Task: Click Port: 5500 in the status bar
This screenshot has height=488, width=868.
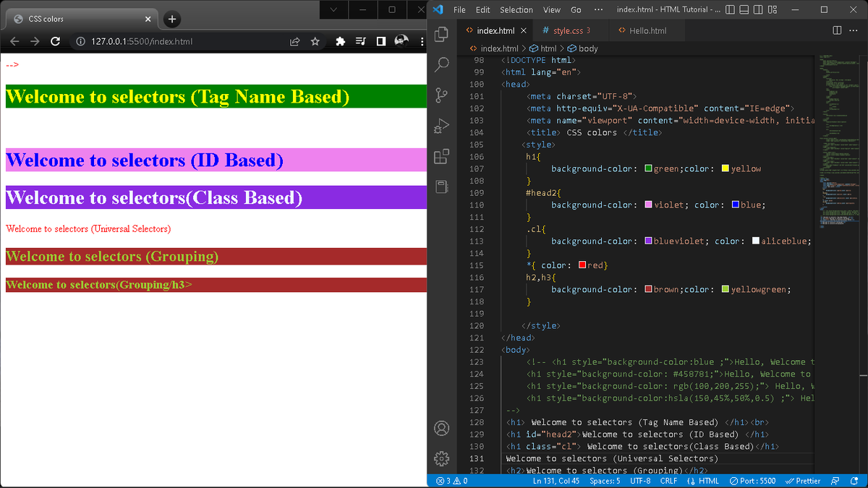Action: coord(752,480)
